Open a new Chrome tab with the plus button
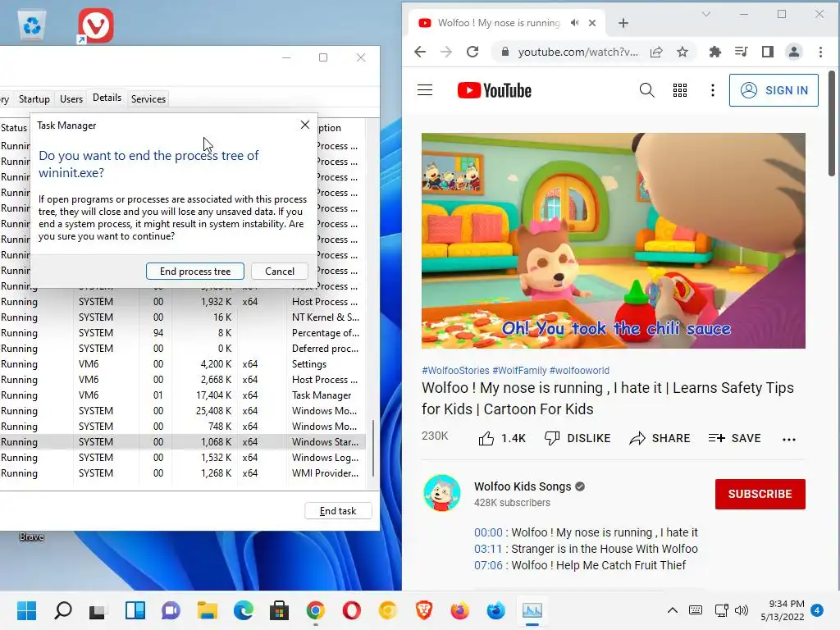The image size is (840, 630). click(x=623, y=23)
